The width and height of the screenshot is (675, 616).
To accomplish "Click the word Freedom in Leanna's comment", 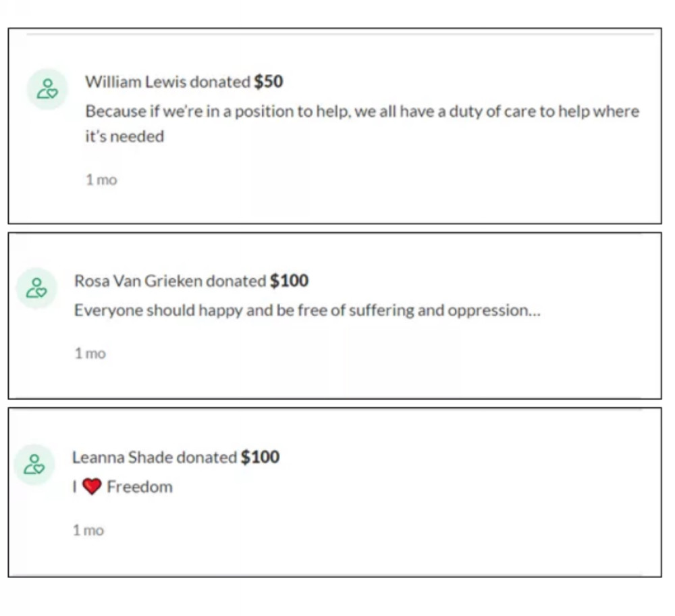I will 140,487.
